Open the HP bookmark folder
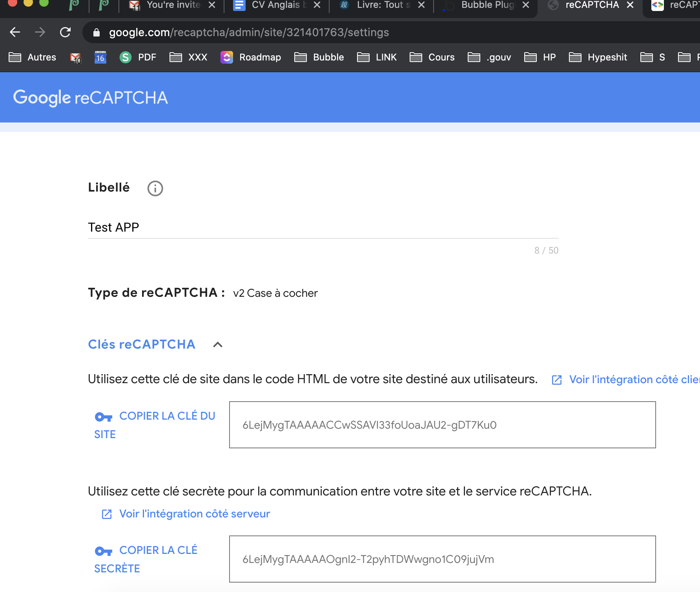 (540, 57)
